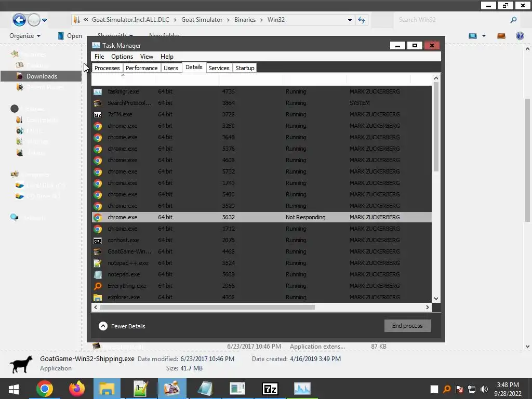Click the search magnifier in Explorer
The width and height of the screenshot is (532, 399).
513,20
